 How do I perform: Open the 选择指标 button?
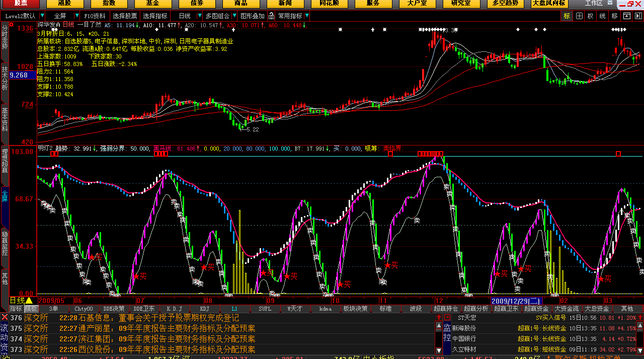click(x=155, y=16)
